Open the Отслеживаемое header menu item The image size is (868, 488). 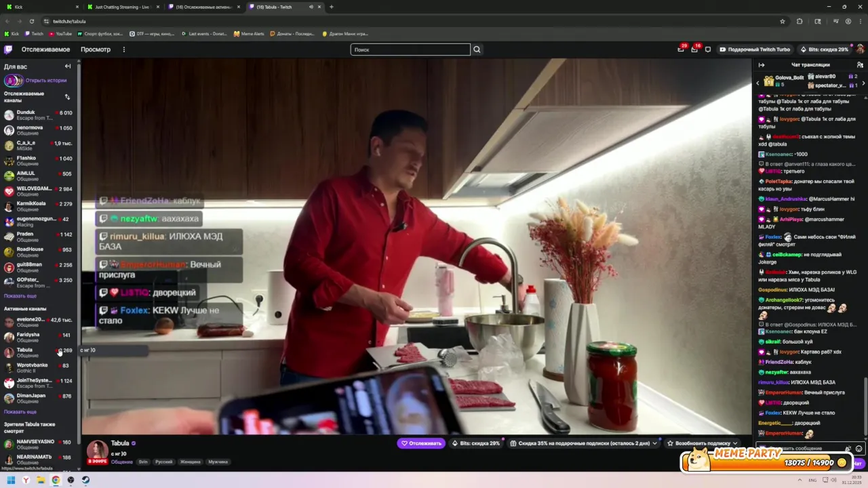[x=45, y=49]
